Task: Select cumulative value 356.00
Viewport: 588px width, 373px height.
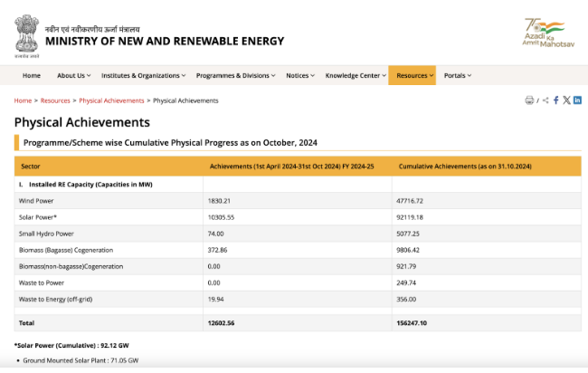Action: point(406,299)
